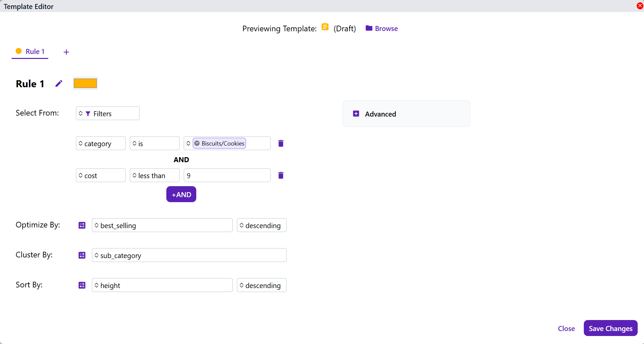Open the Select From Filters dropdown
The width and height of the screenshot is (644, 344).
(107, 114)
